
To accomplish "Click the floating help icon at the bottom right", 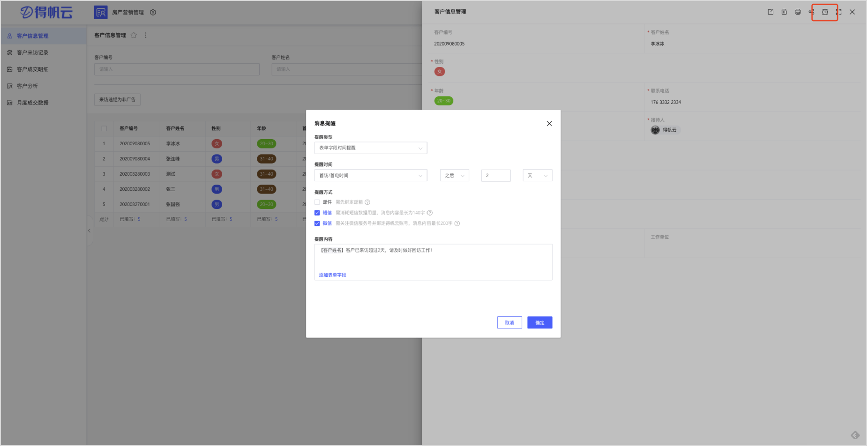I will [856, 436].
